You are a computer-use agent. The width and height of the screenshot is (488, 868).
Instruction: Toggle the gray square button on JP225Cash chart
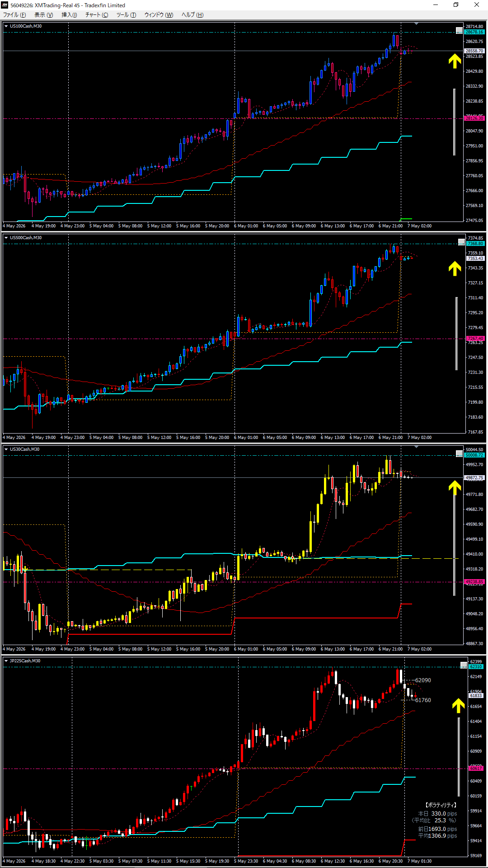click(x=464, y=665)
